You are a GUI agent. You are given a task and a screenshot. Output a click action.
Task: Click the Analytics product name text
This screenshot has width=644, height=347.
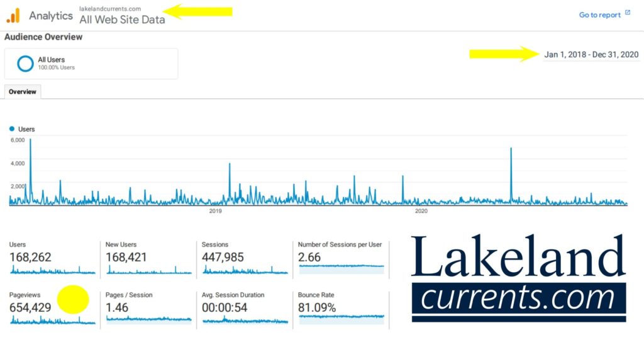click(50, 16)
